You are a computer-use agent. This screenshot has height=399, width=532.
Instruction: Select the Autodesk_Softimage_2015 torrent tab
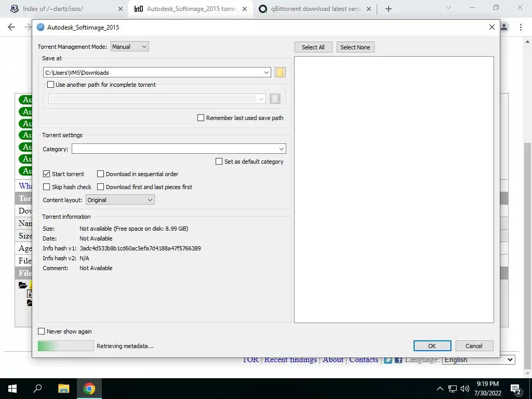pyautogui.click(x=190, y=9)
